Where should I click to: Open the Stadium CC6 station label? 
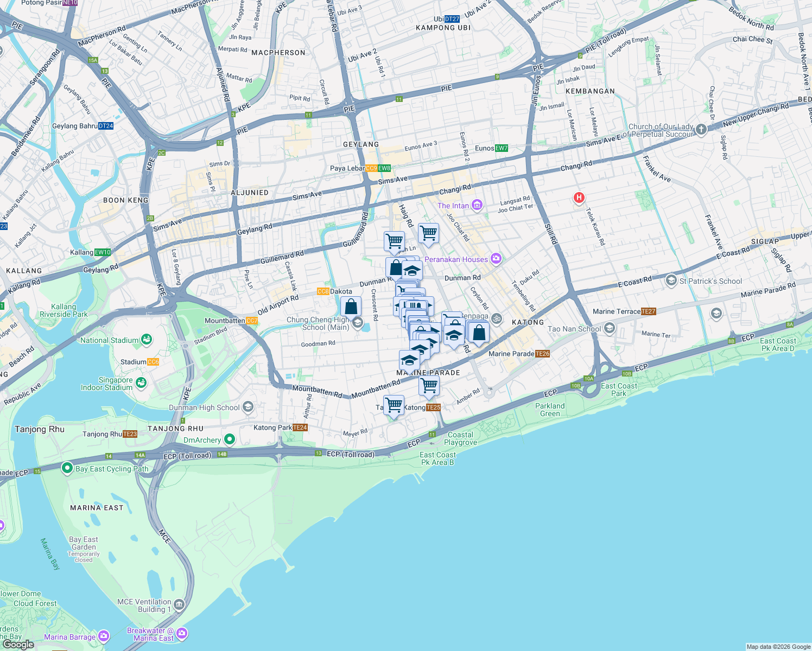pyautogui.click(x=139, y=362)
